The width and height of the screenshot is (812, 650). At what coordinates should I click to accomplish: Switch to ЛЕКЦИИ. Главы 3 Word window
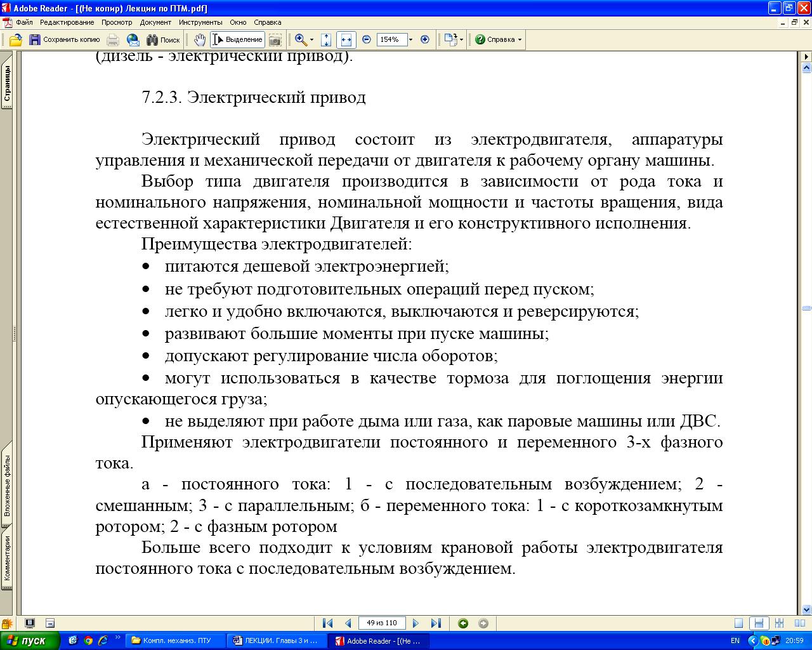[277, 640]
